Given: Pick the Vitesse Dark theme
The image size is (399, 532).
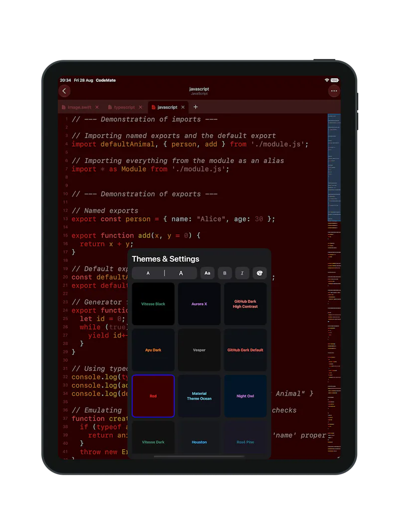Looking at the screenshot, I should [x=153, y=438].
